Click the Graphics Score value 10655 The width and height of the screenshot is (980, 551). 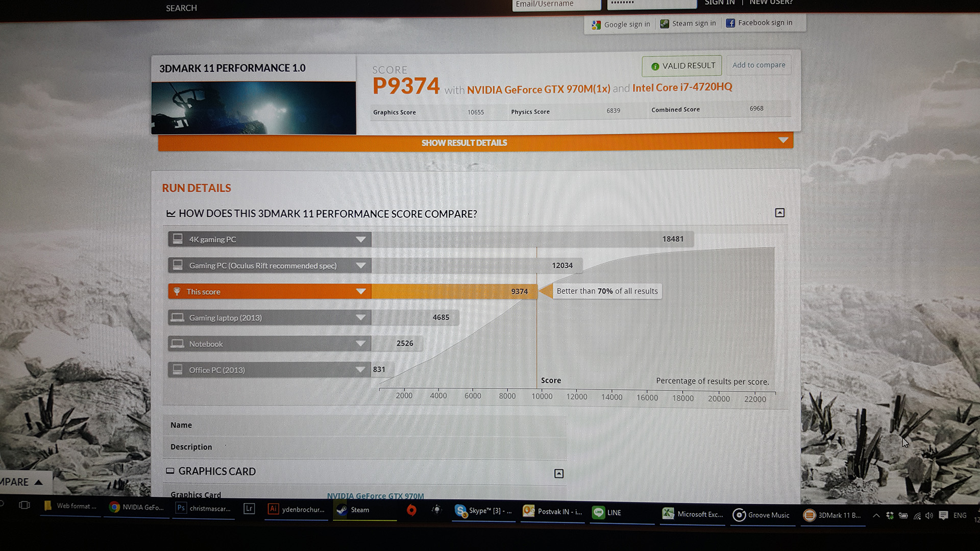[x=475, y=112]
